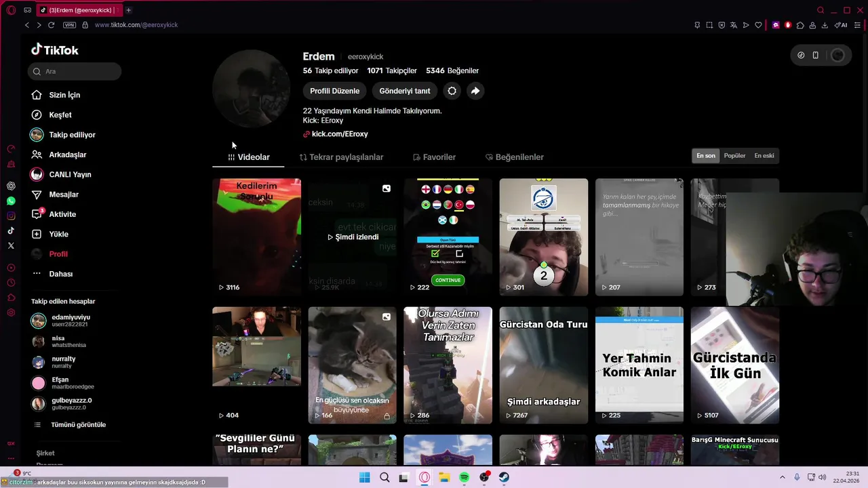868x488 pixels.
Task: Open Steam from taskbar
Action: [x=505, y=477]
